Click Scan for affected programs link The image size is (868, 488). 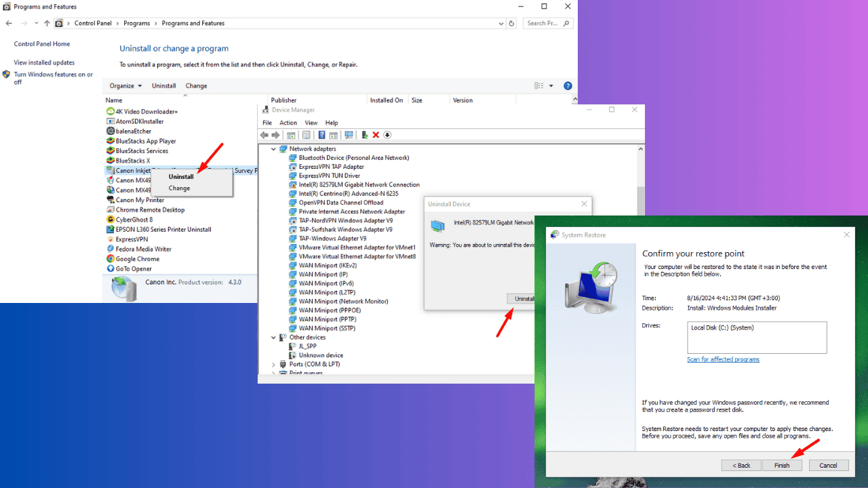(723, 360)
